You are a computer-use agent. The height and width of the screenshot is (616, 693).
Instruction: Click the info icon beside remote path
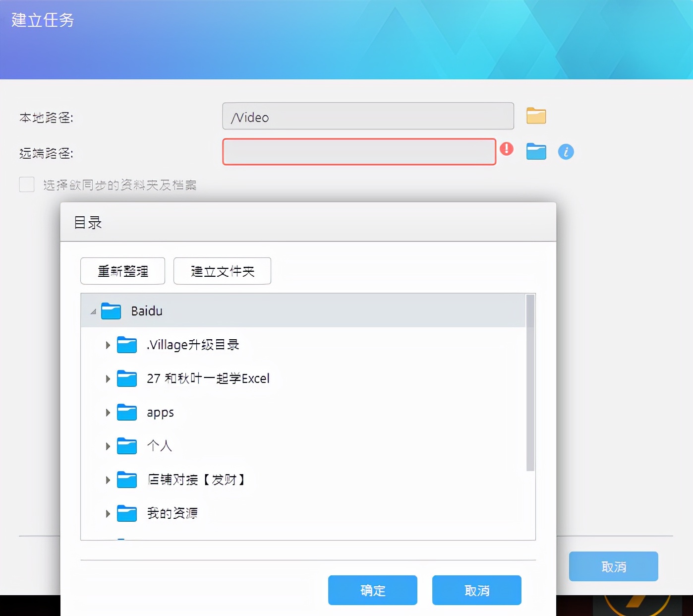566,152
